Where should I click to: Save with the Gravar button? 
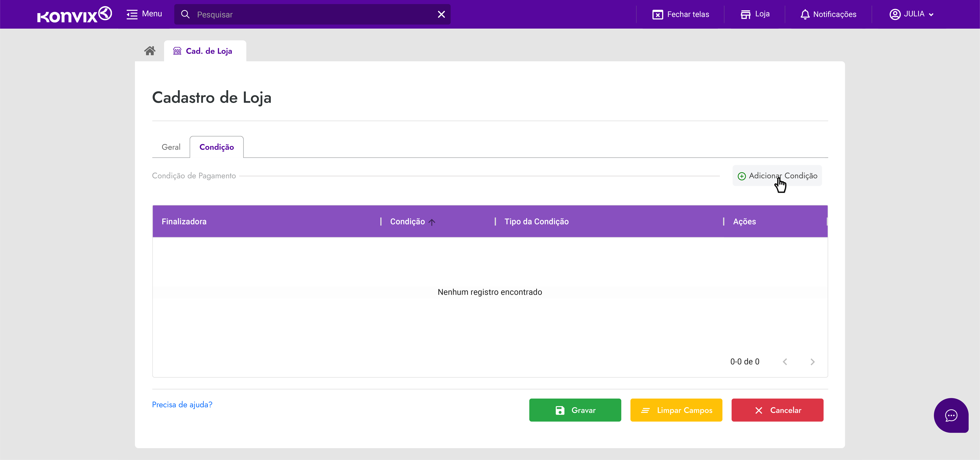pyautogui.click(x=575, y=410)
